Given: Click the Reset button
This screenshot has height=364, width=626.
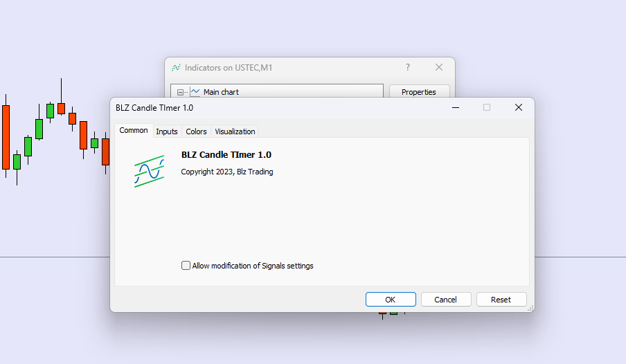Looking at the screenshot, I should 501,300.
